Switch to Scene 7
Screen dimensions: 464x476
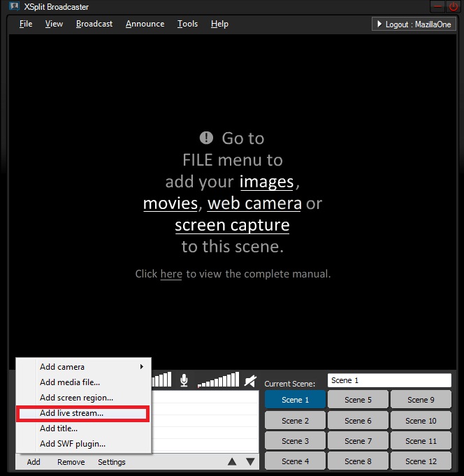(x=358, y=441)
